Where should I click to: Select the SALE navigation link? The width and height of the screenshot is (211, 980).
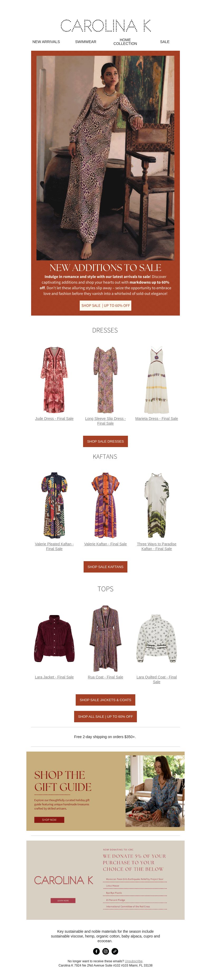pos(165,42)
